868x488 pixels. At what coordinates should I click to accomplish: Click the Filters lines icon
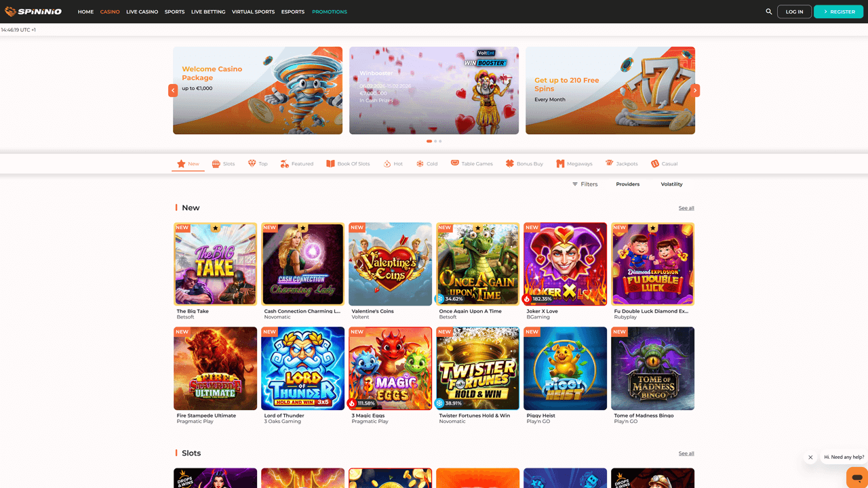click(x=575, y=184)
